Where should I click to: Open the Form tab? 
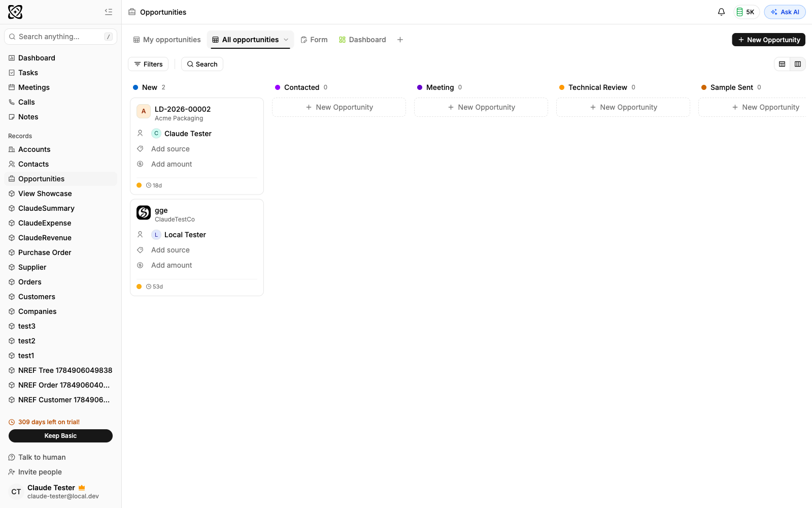point(314,40)
